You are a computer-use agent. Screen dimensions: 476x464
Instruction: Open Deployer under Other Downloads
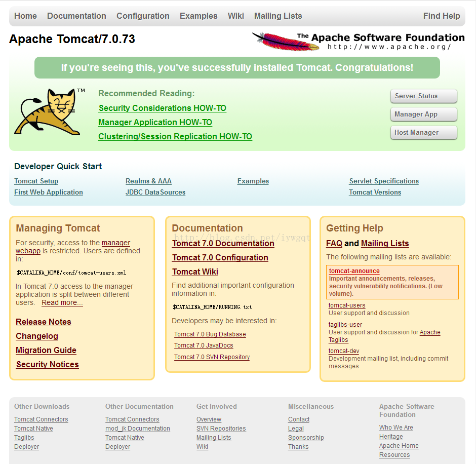(27, 447)
